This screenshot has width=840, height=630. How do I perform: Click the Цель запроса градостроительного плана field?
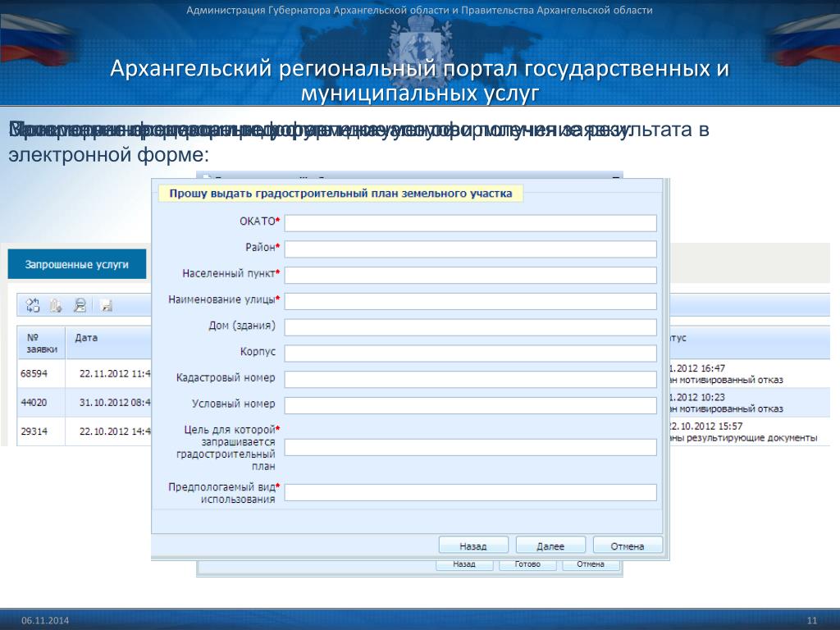[470, 447]
